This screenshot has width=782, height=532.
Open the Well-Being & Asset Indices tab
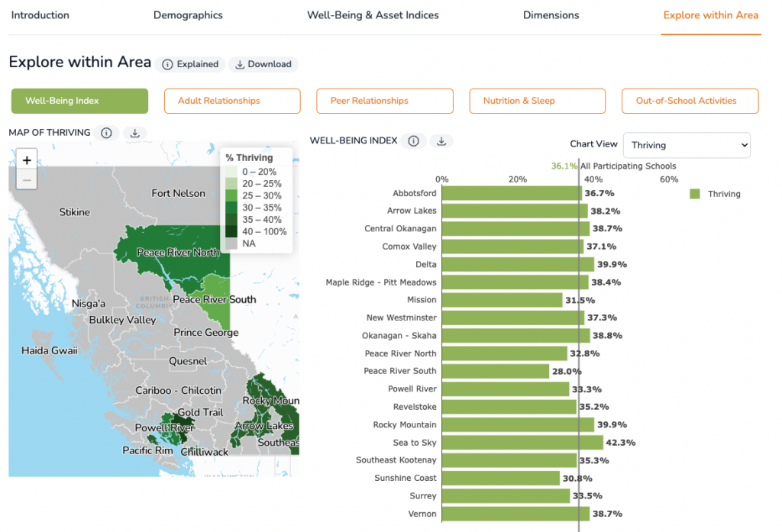(373, 15)
